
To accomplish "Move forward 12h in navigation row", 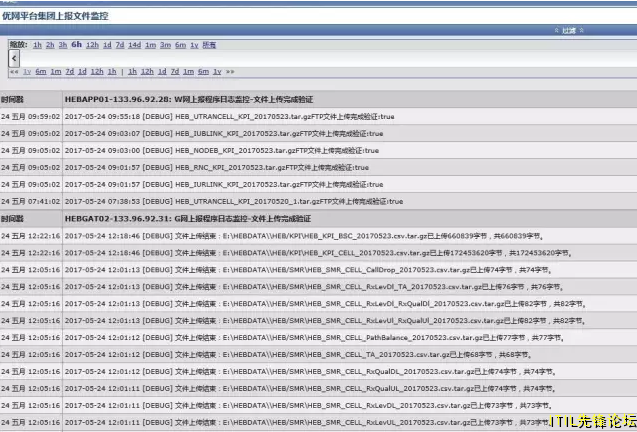I will click(x=147, y=72).
